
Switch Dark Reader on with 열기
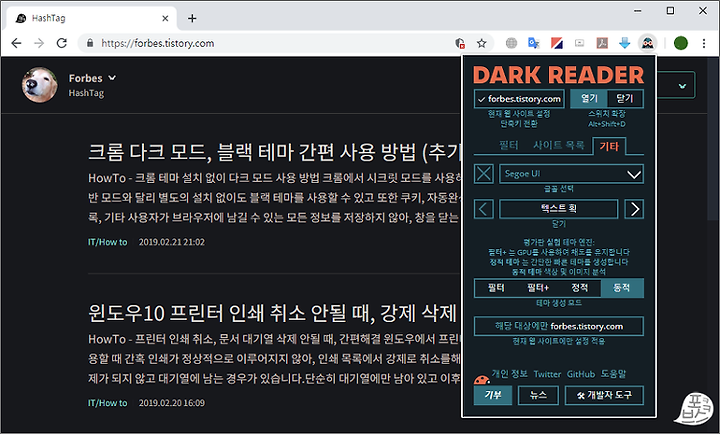589,98
